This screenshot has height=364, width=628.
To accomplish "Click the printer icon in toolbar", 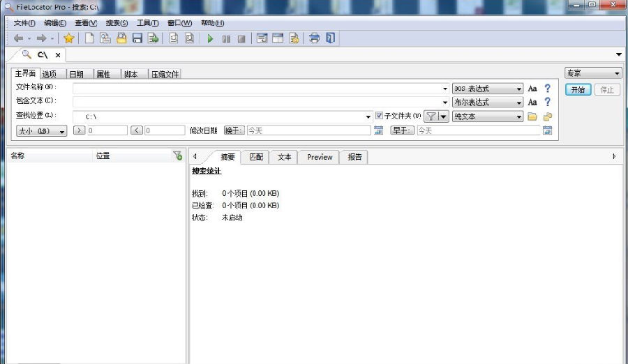I will pos(314,38).
